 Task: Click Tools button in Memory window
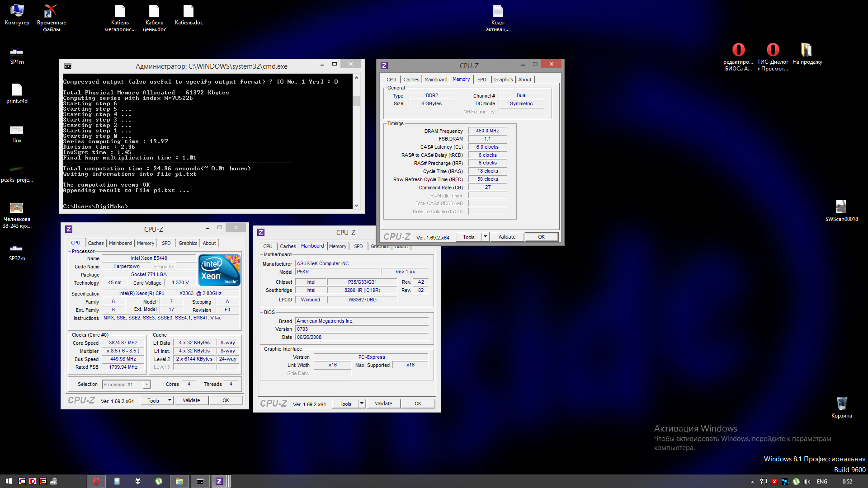pos(469,237)
